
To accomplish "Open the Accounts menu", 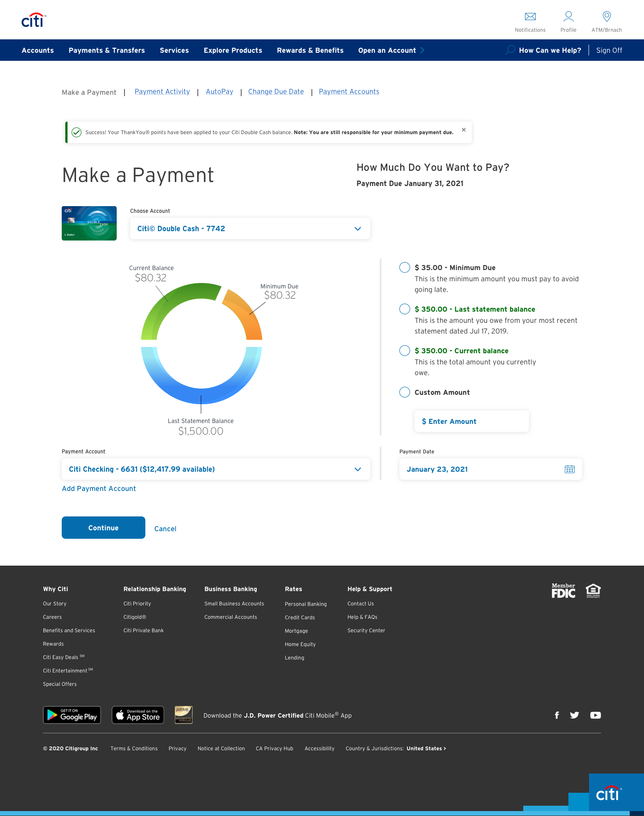I will 38,51.
